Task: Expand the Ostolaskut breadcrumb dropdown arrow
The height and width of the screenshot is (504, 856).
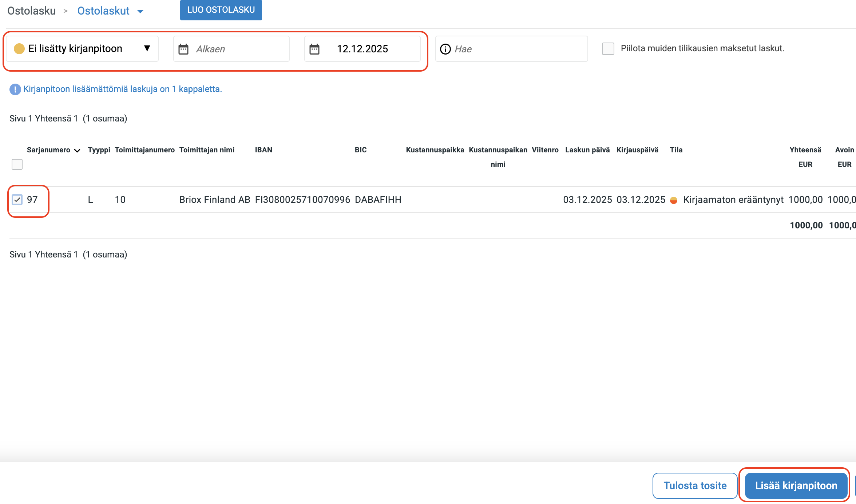Action: tap(140, 12)
